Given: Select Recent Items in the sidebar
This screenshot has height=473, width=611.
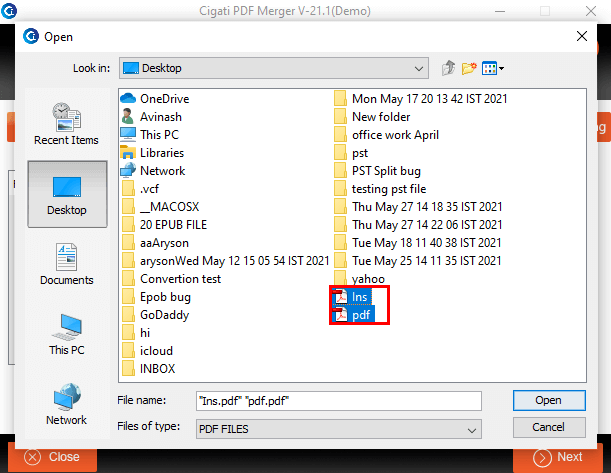Looking at the screenshot, I should [67, 124].
